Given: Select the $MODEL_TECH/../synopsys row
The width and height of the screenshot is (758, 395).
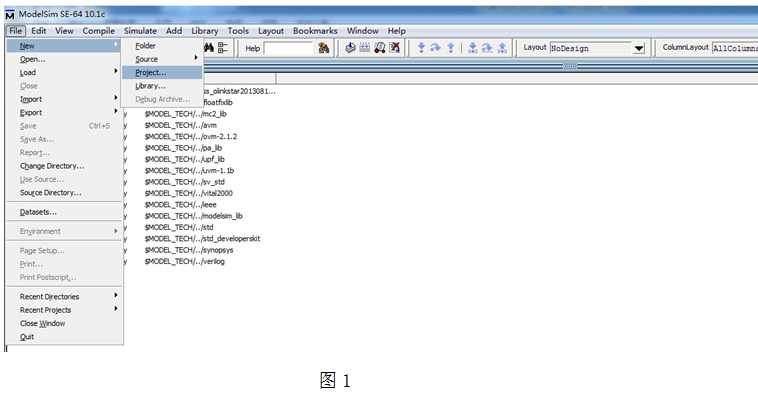Looking at the screenshot, I should [x=189, y=250].
